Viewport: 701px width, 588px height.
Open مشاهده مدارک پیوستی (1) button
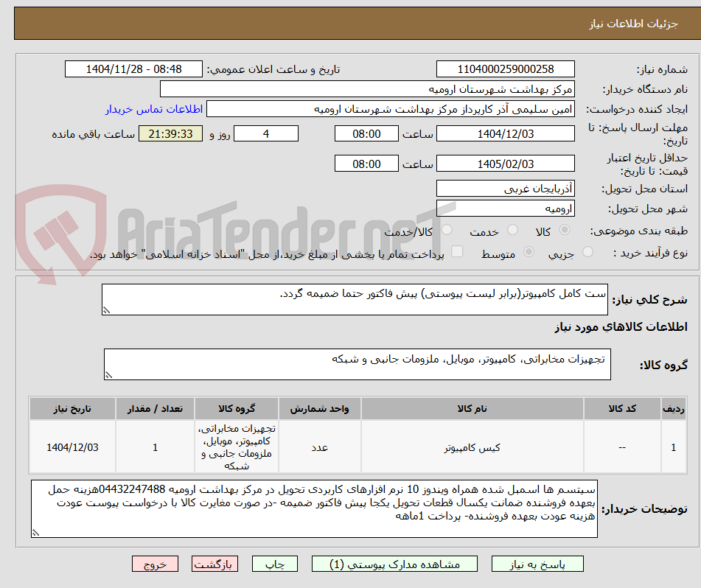[394, 564]
